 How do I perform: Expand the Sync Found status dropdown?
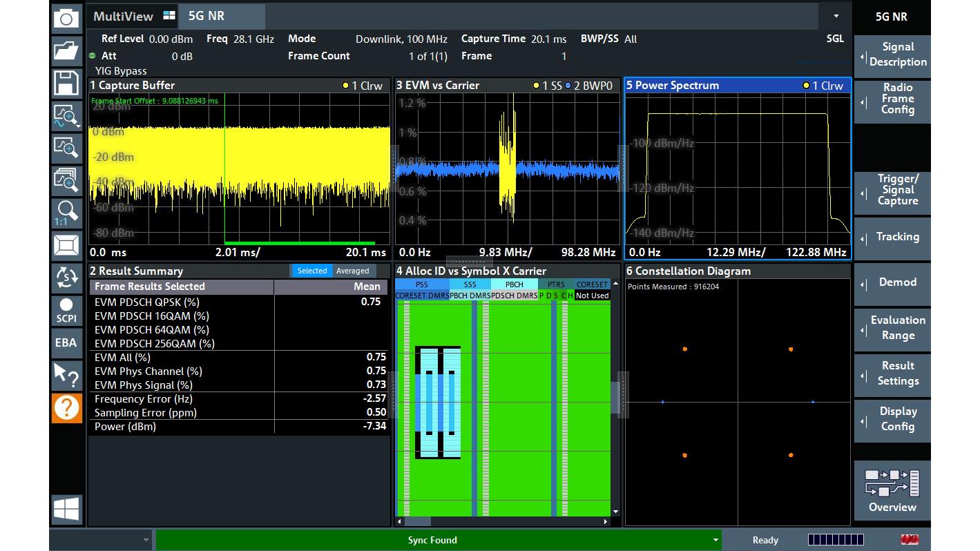pyautogui.click(x=715, y=540)
